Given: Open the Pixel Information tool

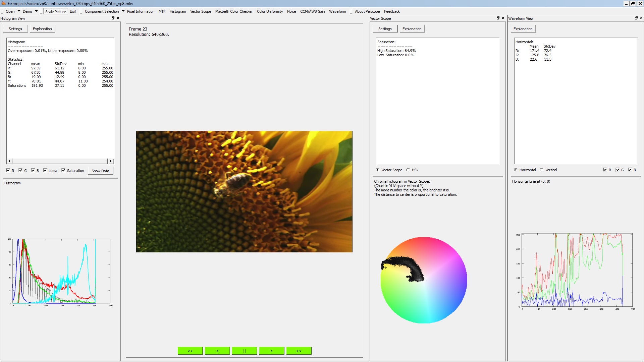Looking at the screenshot, I should pos(141,11).
